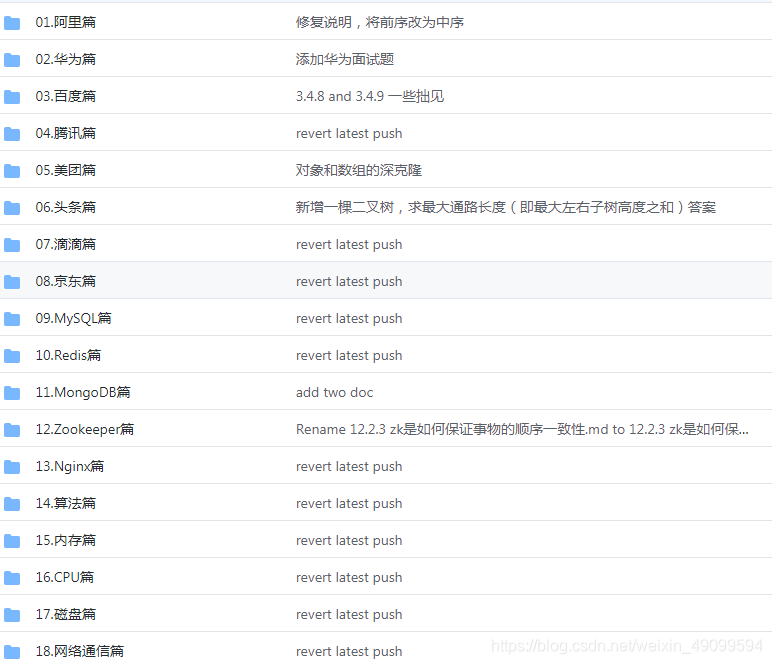
Task: Click revert latest push on 17.磁盘篇 row
Action: (349, 614)
